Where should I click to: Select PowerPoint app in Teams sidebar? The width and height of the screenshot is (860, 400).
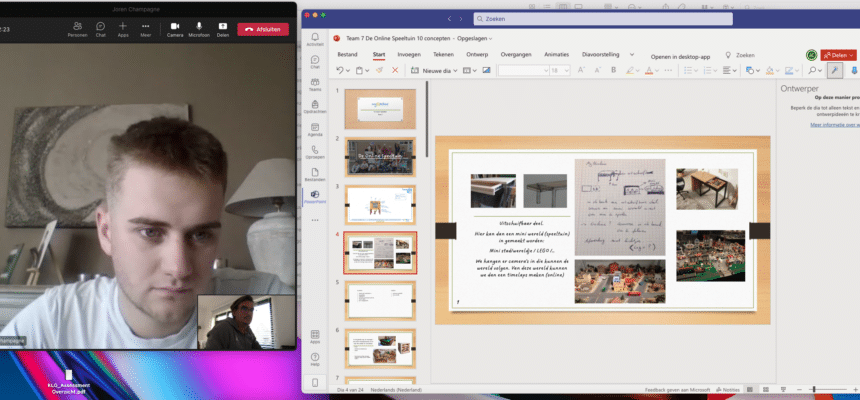[x=315, y=197]
